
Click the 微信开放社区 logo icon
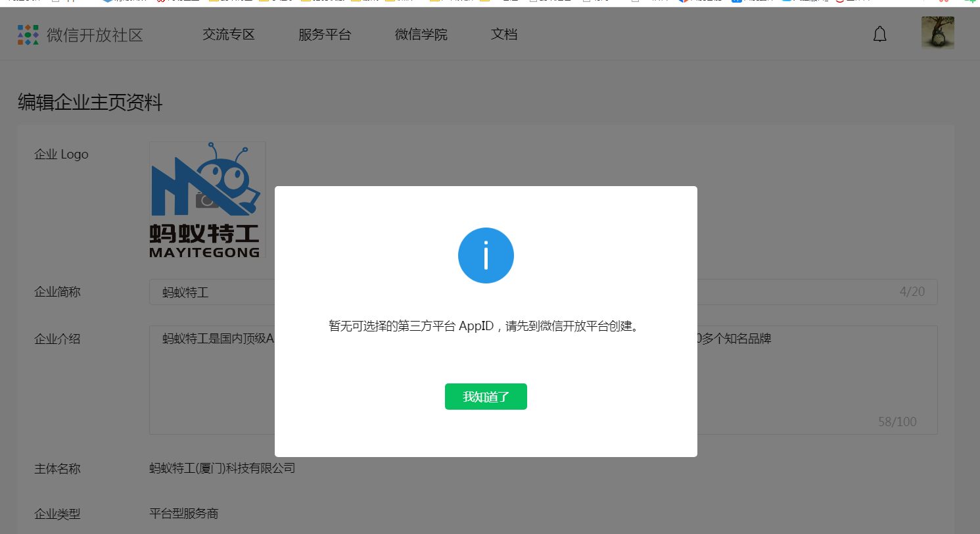click(x=28, y=34)
